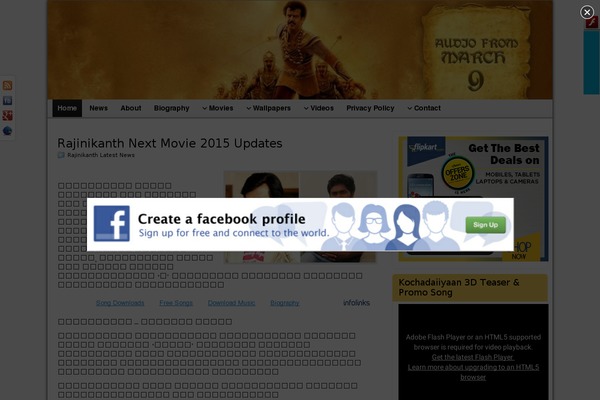Click the yellow Offers Zone badge
Screen dimensions: 600x400
click(457, 174)
